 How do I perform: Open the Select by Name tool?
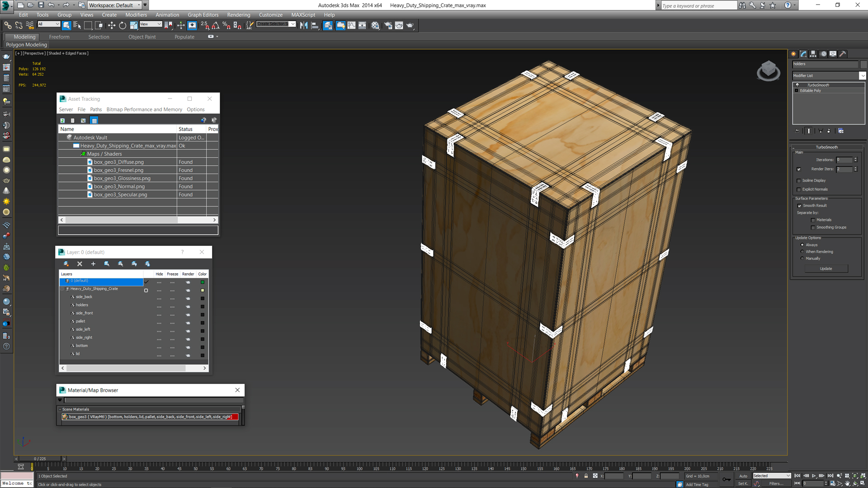click(x=77, y=25)
